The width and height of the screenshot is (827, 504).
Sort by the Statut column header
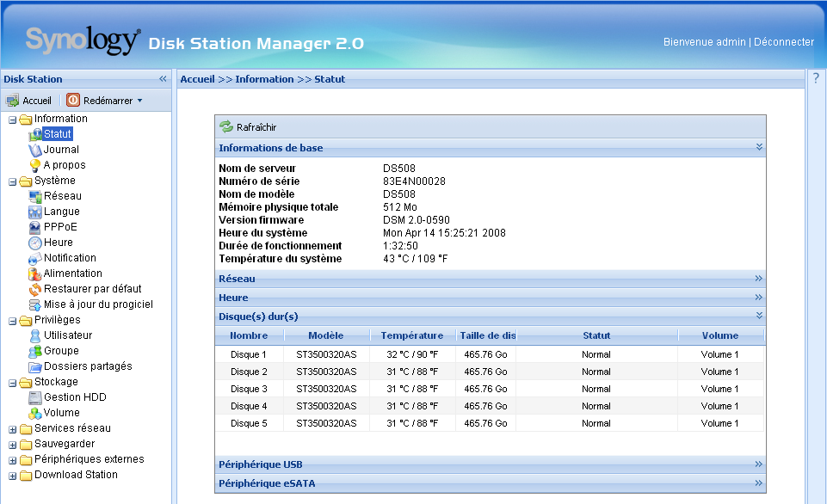[x=596, y=335]
